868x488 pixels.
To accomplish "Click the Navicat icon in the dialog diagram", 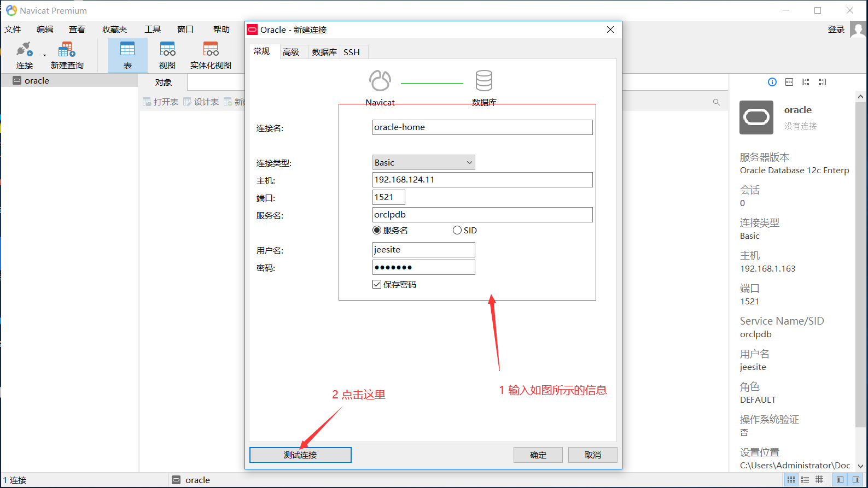I will [x=380, y=81].
